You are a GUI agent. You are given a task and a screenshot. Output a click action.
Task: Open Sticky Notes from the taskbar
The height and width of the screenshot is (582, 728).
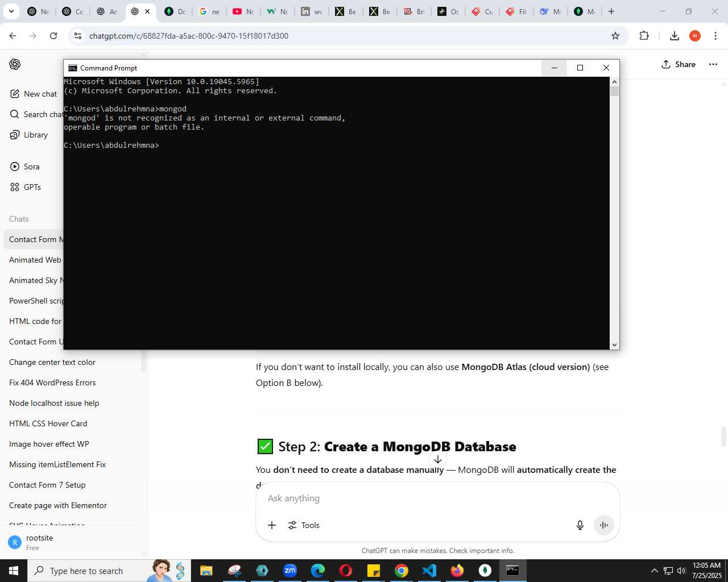click(374, 571)
